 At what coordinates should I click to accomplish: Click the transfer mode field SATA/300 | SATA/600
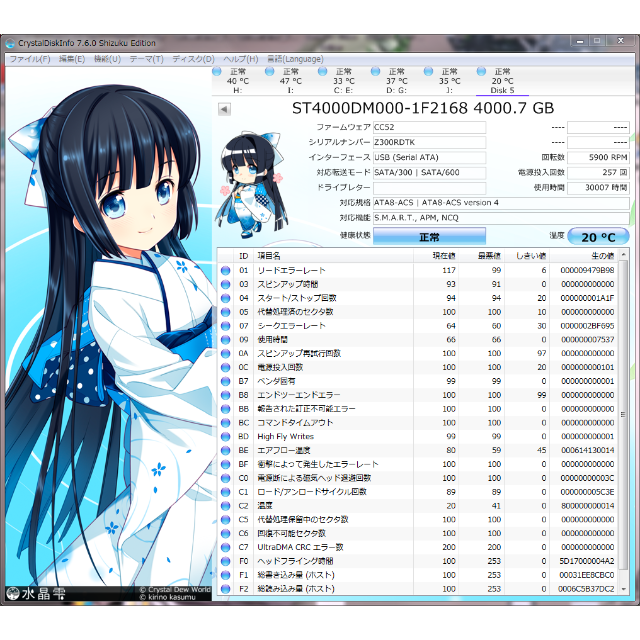(x=429, y=173)
